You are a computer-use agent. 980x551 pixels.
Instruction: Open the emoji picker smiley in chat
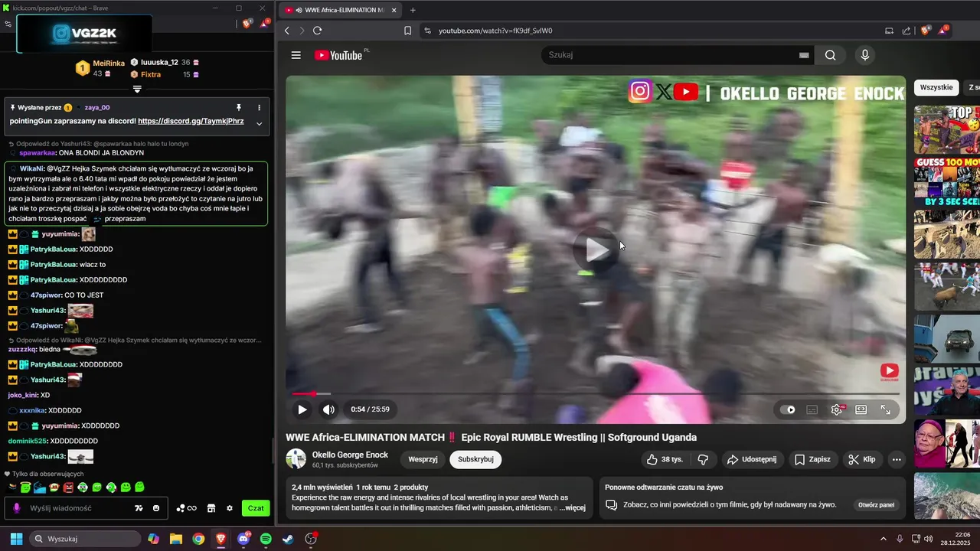tap(156, 508)
